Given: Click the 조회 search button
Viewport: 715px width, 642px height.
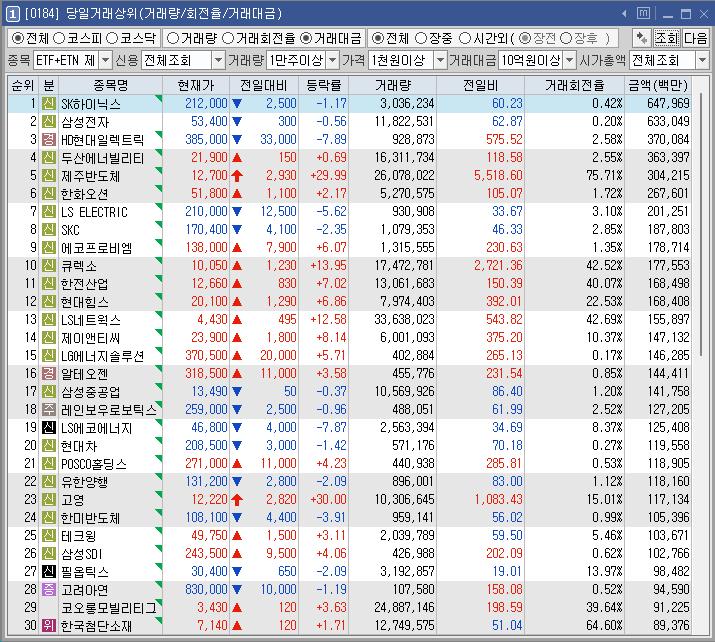Looking at the screenshot, I should [x=667, y=38].
